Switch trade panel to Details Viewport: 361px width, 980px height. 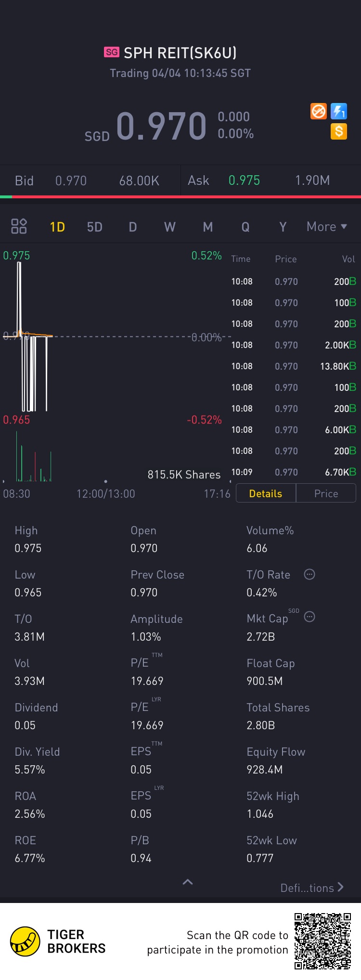pos(266,493)
